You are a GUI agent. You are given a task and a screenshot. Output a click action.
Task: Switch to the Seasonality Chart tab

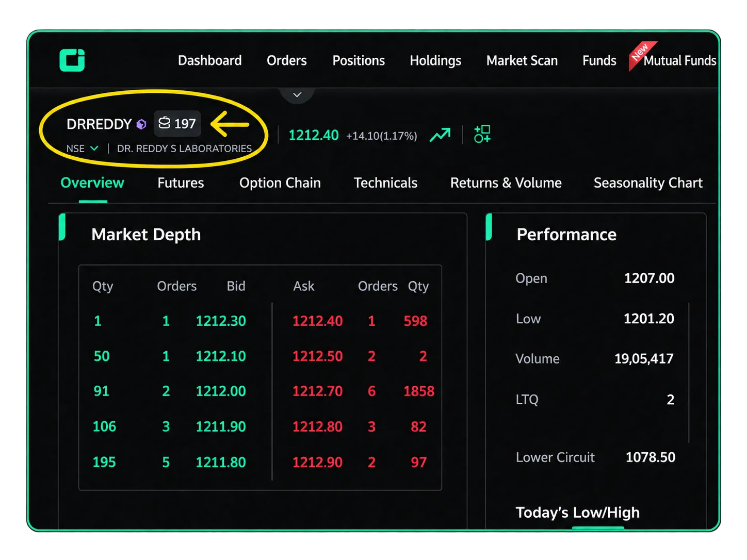point(648,183)
